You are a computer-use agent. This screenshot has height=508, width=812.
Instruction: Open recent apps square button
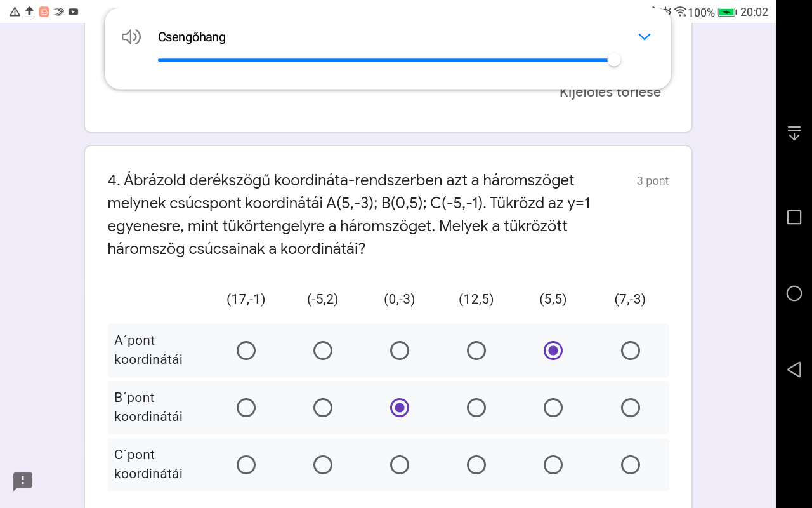(x=794, y=217)
